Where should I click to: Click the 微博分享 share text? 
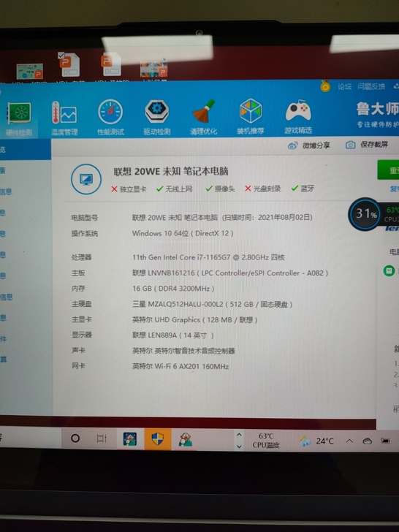(316, 145)
